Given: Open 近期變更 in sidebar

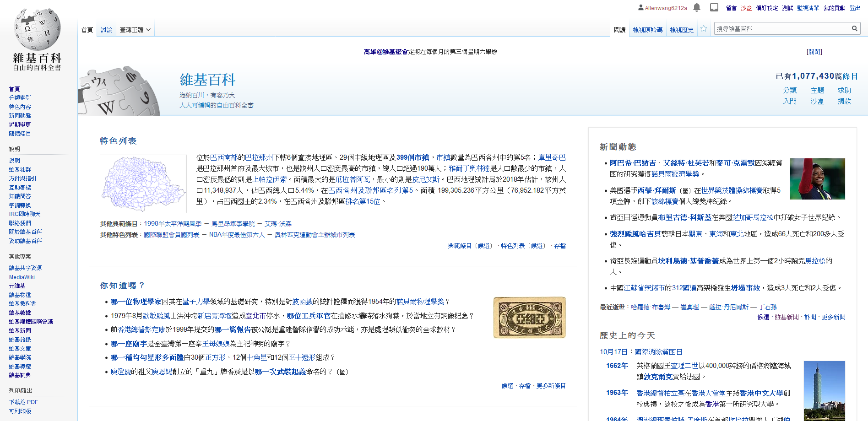Looking at the screenshot, I should [20, 124].
